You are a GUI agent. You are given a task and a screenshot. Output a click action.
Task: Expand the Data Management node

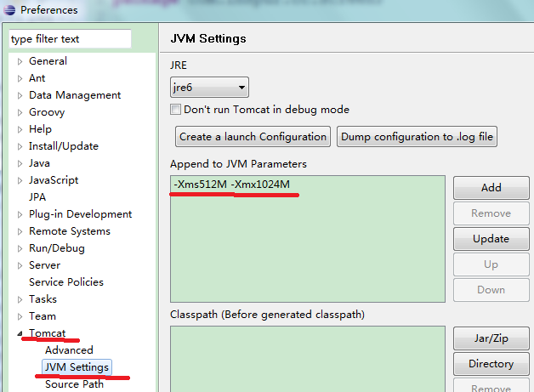pyautogui.click(x=20, y=96)
